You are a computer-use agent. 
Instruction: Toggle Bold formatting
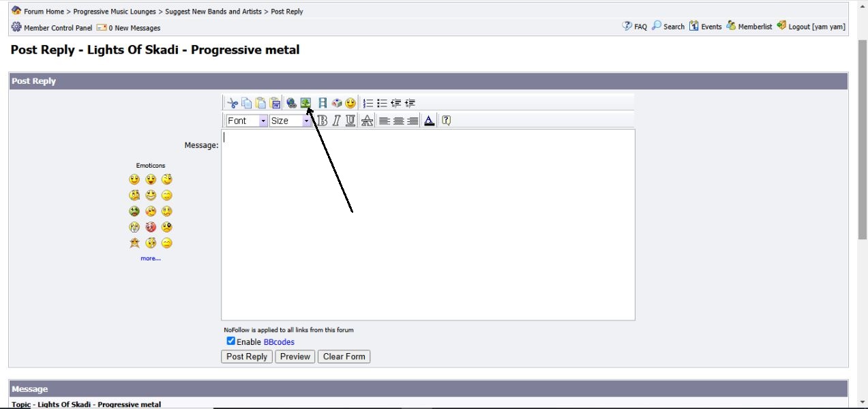pos(323,121)
